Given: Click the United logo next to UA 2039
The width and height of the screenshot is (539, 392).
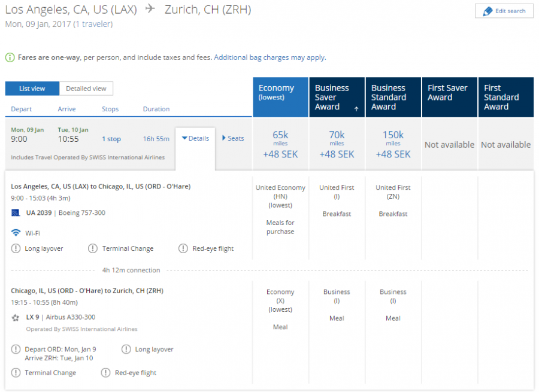Looking at the screenshot, I should [x=16, y=213].
